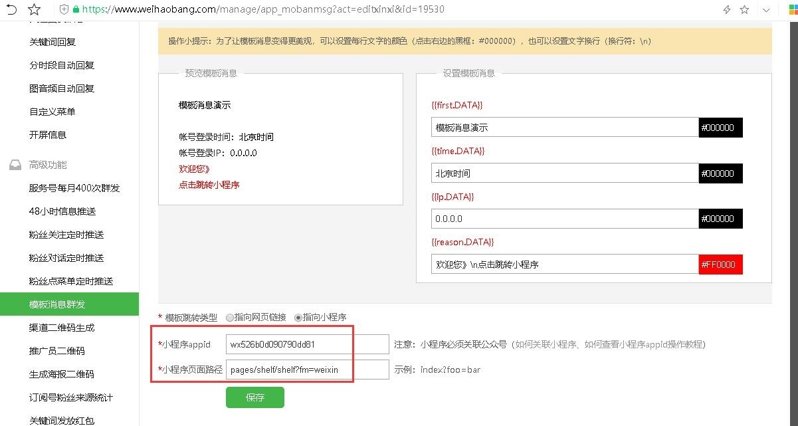
Task: Open 服务号每月400次群发 in the sidebar
Action: coord(74,188)
